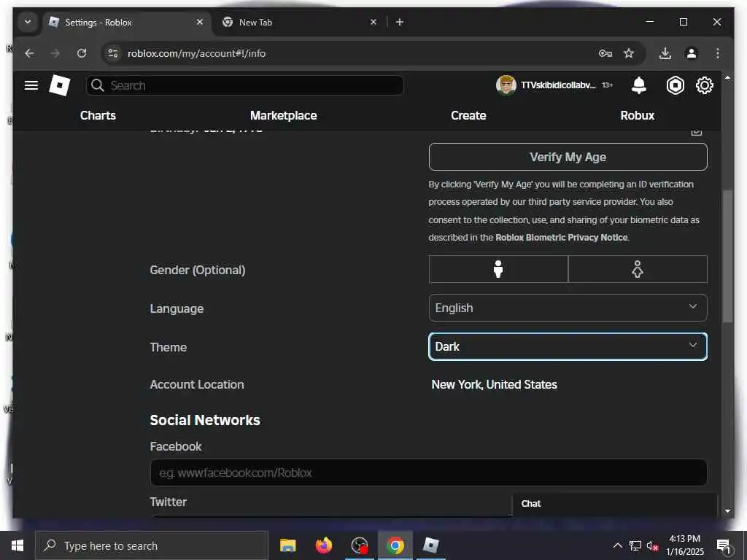Click the Facebook URL input field

pyautogui.click(x=428, y=472)
